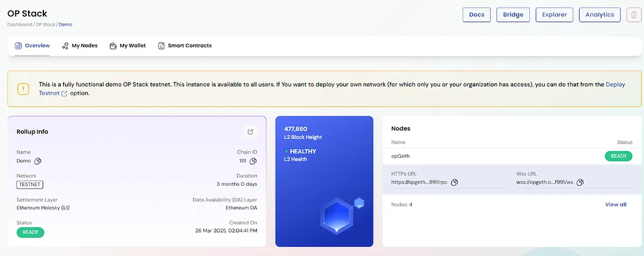Click the TESTNET network tag
Screen dimensions: 644x256
point(30,185)
